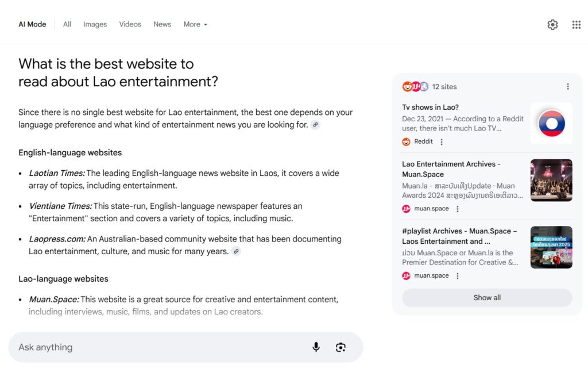
Task: Open the #playlist Archives thumbnail image
Action: point(551,247)
